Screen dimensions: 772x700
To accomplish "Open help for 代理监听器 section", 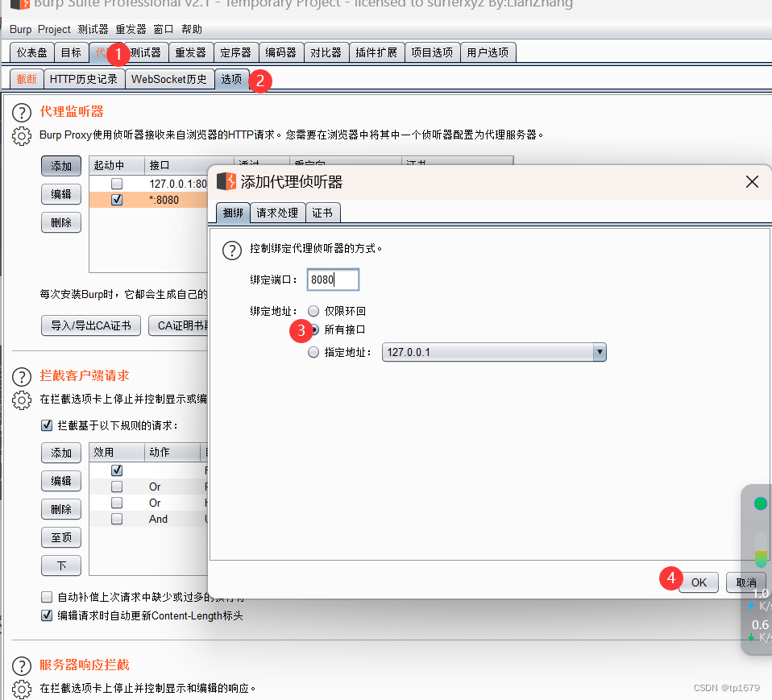I will coord(22,113).
